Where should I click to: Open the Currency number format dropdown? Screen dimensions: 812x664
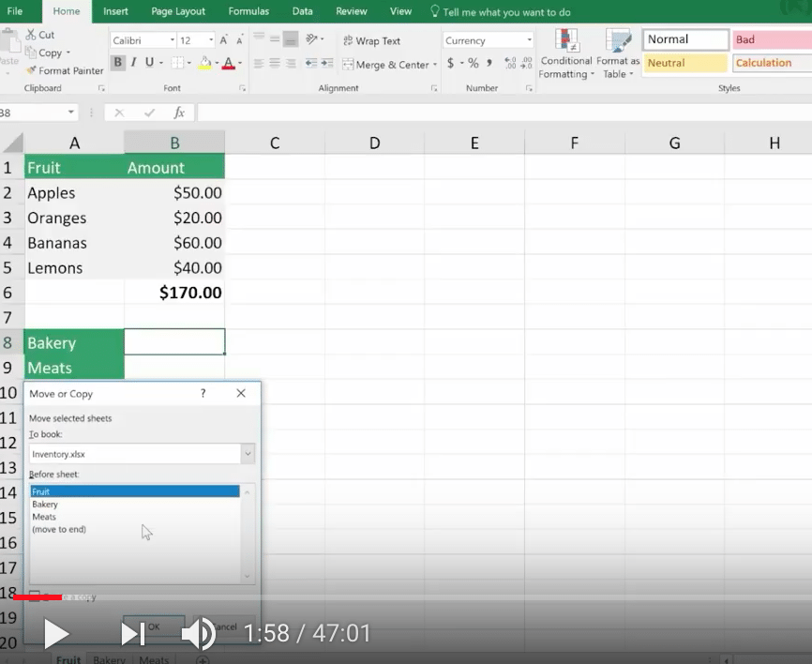click(x=529, y=40)
